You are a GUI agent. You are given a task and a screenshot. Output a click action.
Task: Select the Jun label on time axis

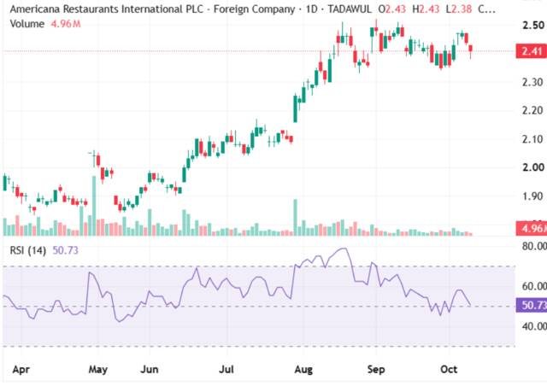click(150, 369)
